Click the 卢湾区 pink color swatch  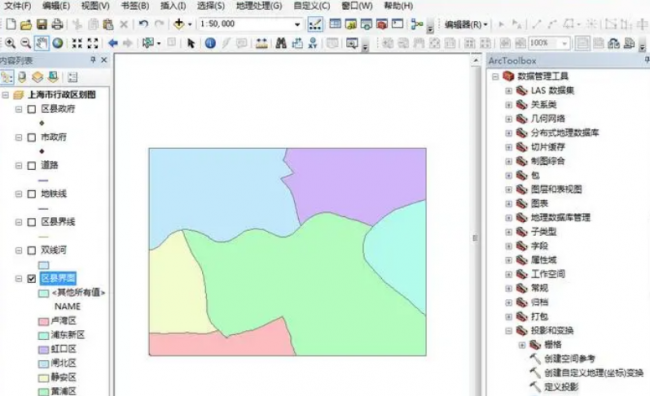click(44, 322)
